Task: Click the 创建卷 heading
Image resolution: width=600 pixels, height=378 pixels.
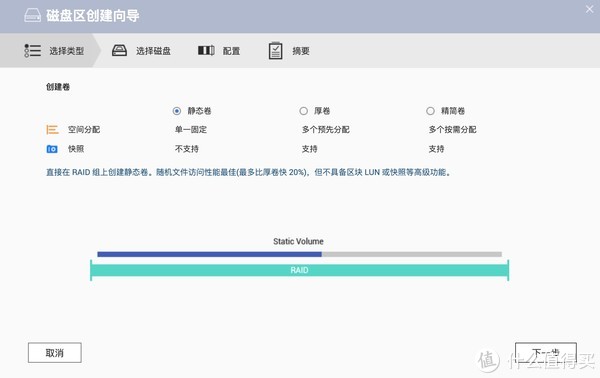Action: click(x=58, y=87)
